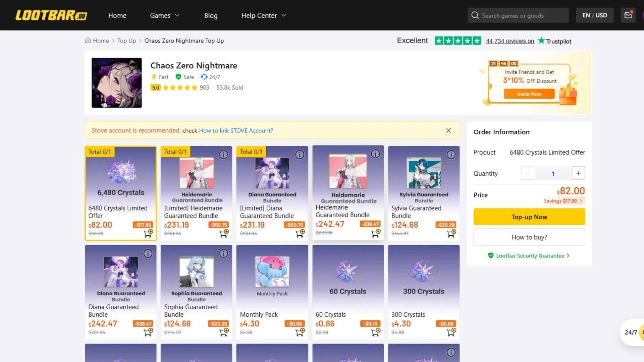Show info for Sophia Guaranteed Bundle
Image resolution: width=644 pixels, height=362 pixels.
pyautogui.click(x=224, y=253)
